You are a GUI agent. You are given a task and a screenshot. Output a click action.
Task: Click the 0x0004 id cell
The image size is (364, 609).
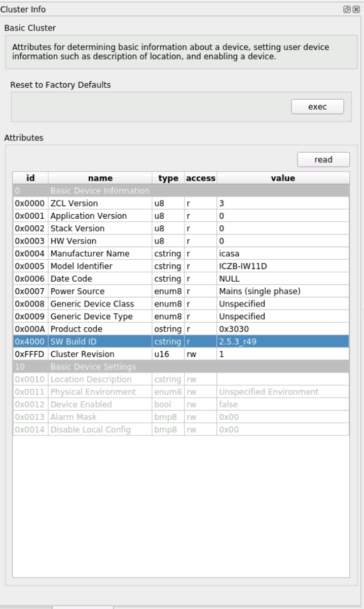point(30,253)
